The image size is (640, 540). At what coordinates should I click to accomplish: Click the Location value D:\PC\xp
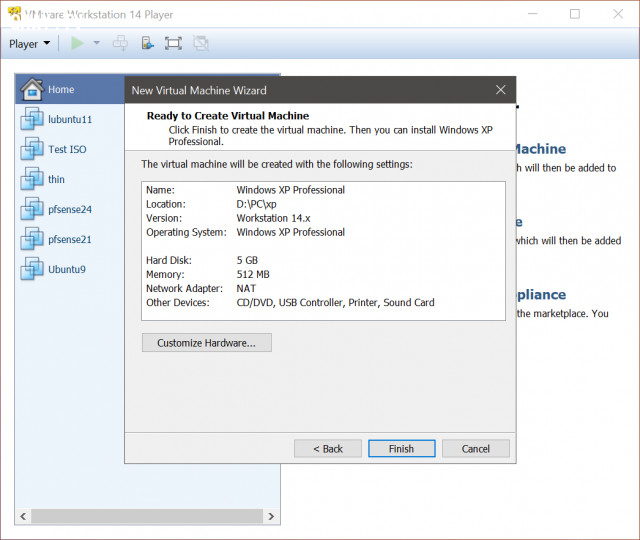coord(256,204)
